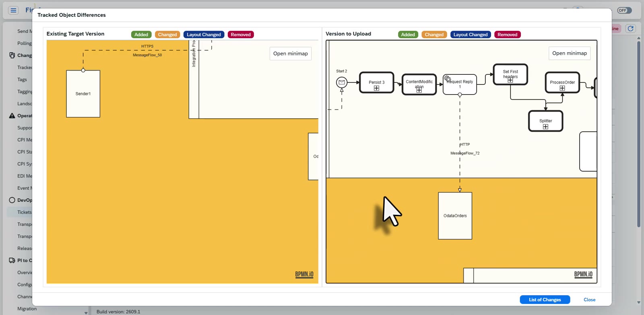This screenshot has height=315, width=644.
Task: Select the Persist 3 task
Action: (x=377, y=82)
